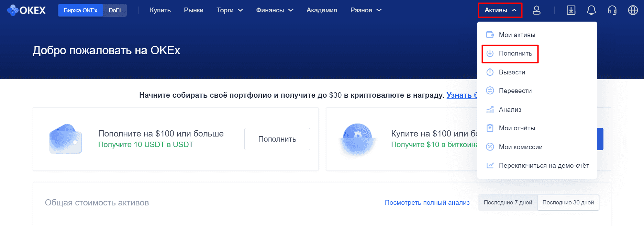Click the download app icon

click(x=571, y=10)
